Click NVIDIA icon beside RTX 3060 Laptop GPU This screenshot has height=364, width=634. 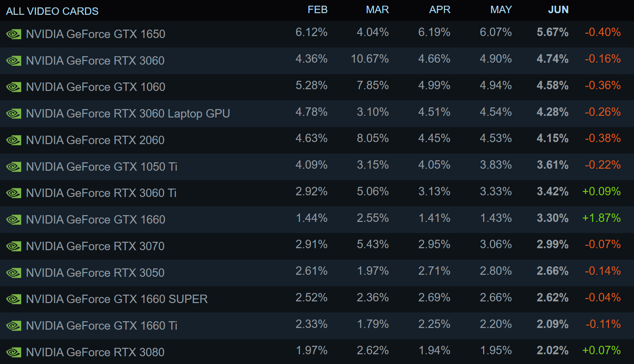tap(14, 113)
